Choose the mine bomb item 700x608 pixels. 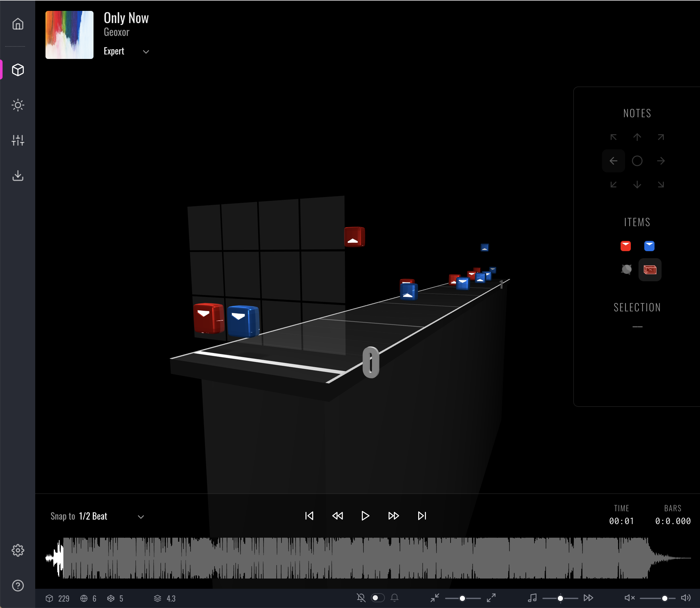pyautogui.click(x=626, y=270)
